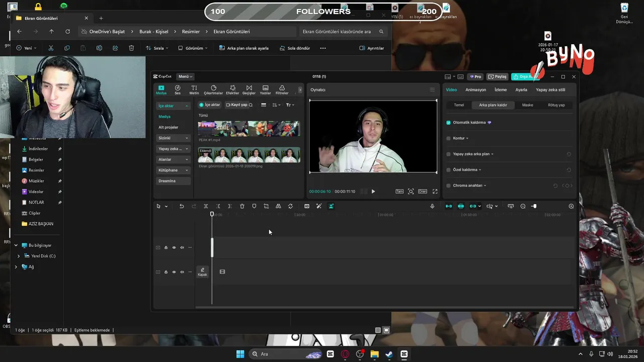Click the microphone voiceover record icon
This screenshot has width=644, height=362.
point(432,206)
